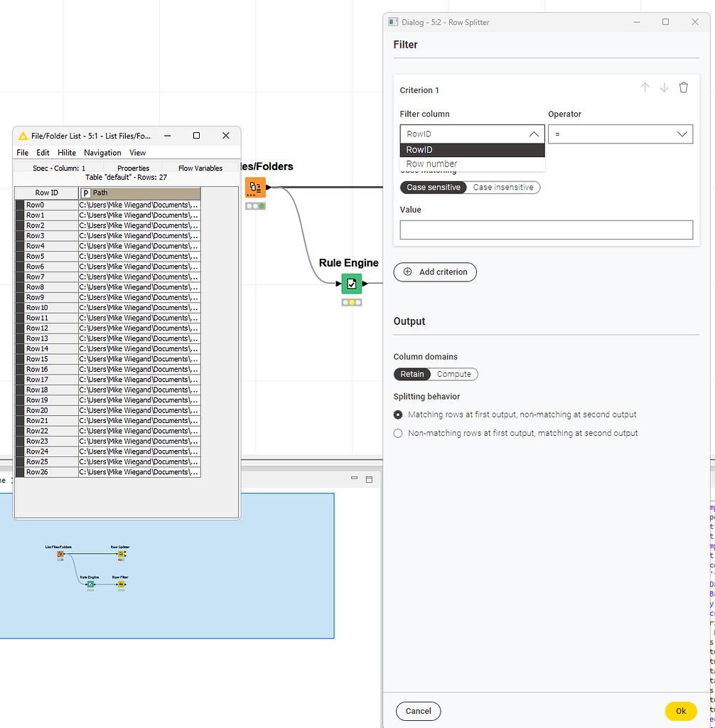Select the List Files/Folders node icon

[x=254, y=187]
